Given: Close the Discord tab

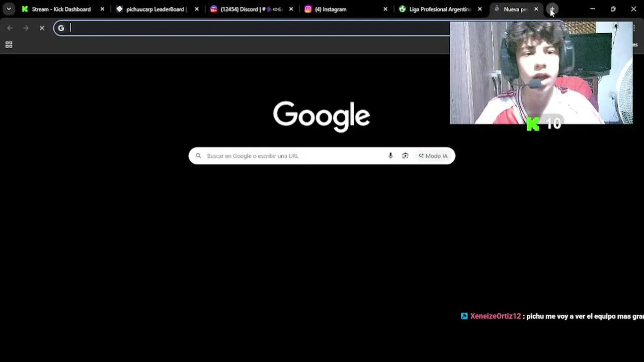Looking at the screenshot, I should click(x=291, y=9).
